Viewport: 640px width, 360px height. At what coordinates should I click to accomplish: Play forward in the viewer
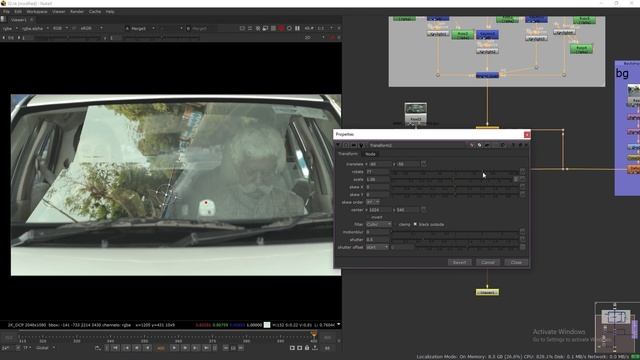(x=174, y=348)
